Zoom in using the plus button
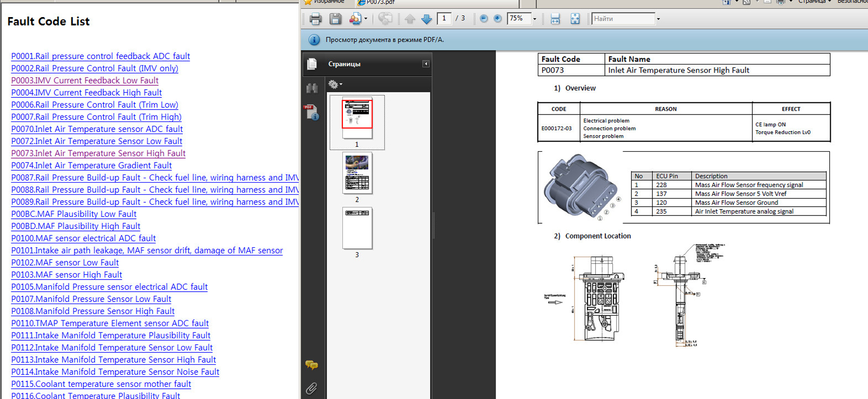 (498, 19)
